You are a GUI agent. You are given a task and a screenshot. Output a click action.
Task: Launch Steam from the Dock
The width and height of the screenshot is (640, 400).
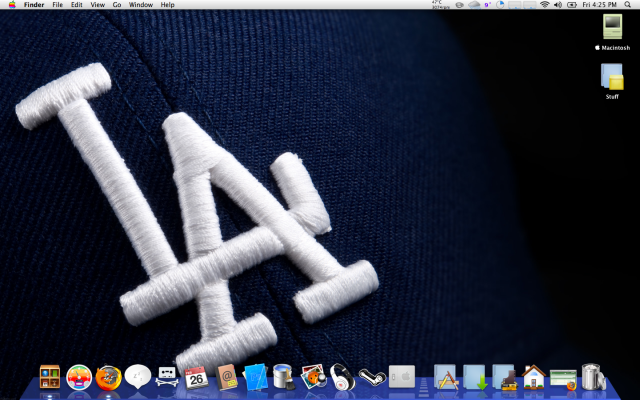click(372, 377)
